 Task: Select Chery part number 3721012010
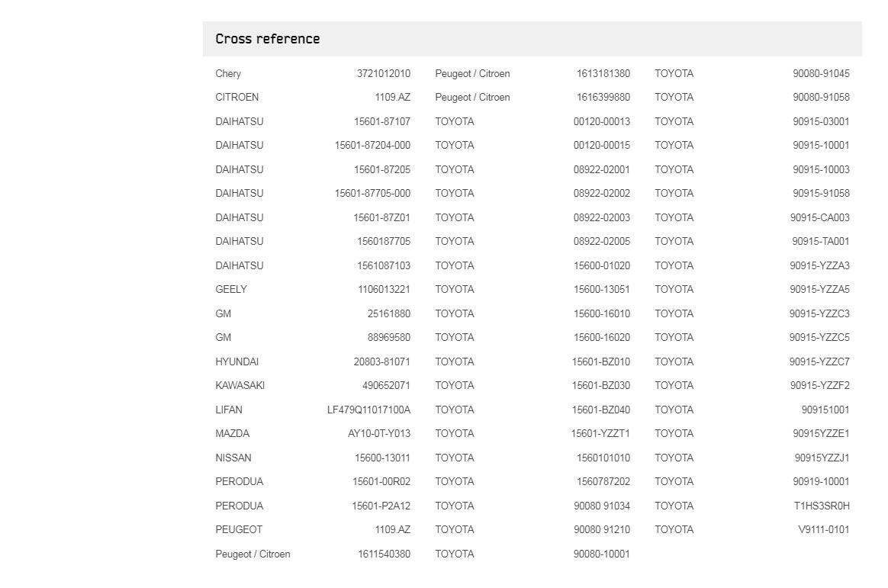(x=384, y=73)
